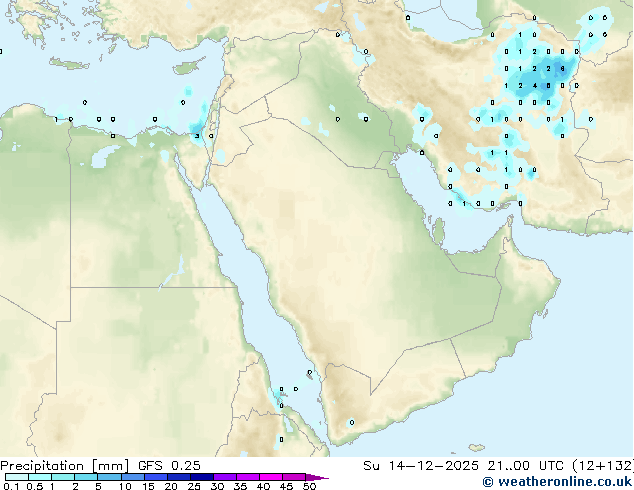Select the 1–2 mm legend swatch

click(x=63, y=477)
